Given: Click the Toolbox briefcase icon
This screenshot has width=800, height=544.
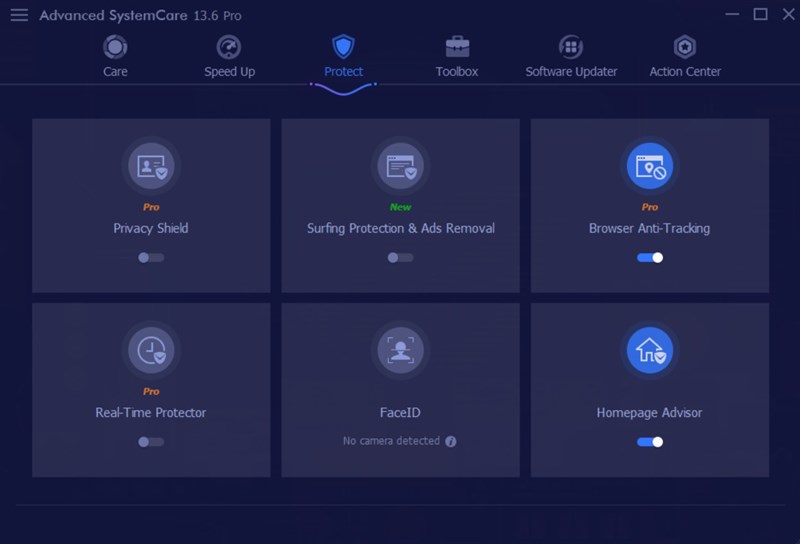Looking at the screenshot, I should pyautogui.click(x=457, y=47).
